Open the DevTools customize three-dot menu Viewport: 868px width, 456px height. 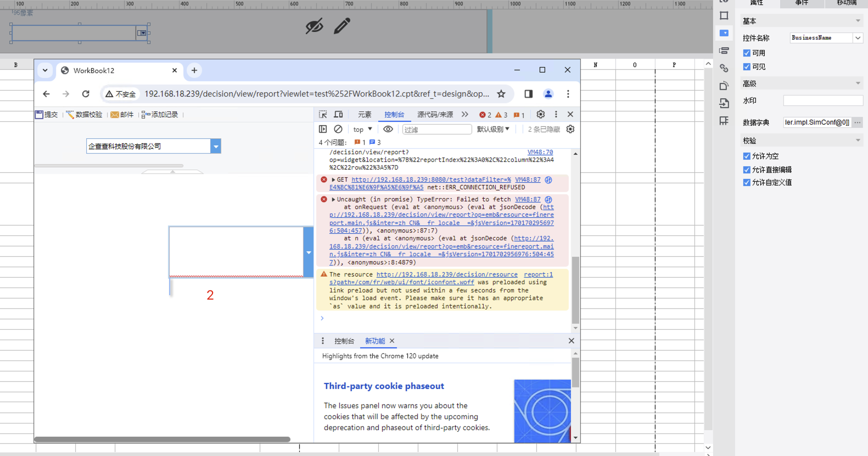tap(556, 114)
